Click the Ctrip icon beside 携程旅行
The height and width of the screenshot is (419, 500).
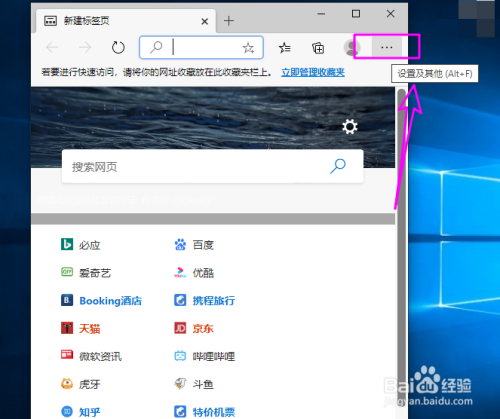click(x=180, y=300)
